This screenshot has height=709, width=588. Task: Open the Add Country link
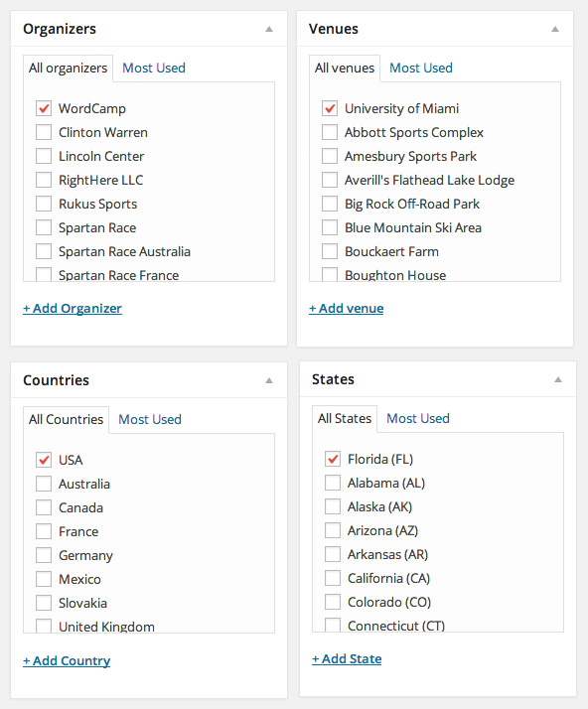(67, 660)
